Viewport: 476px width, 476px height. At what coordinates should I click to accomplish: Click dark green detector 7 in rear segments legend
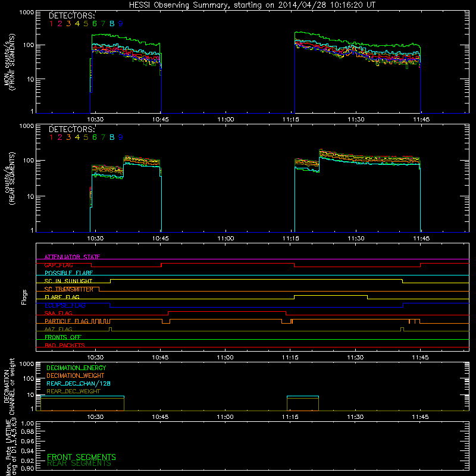click(x=103, y=137)
